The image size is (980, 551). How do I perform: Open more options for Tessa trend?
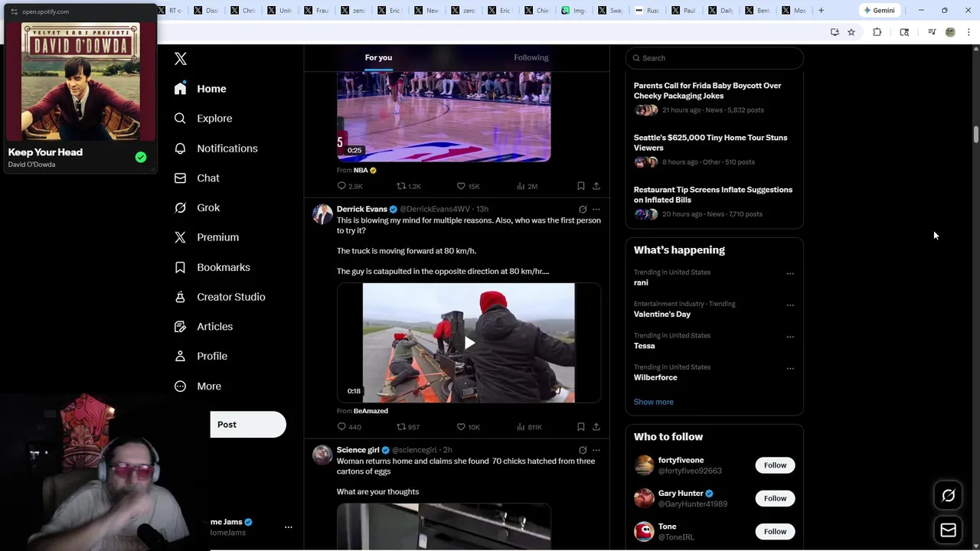point(790,337)
